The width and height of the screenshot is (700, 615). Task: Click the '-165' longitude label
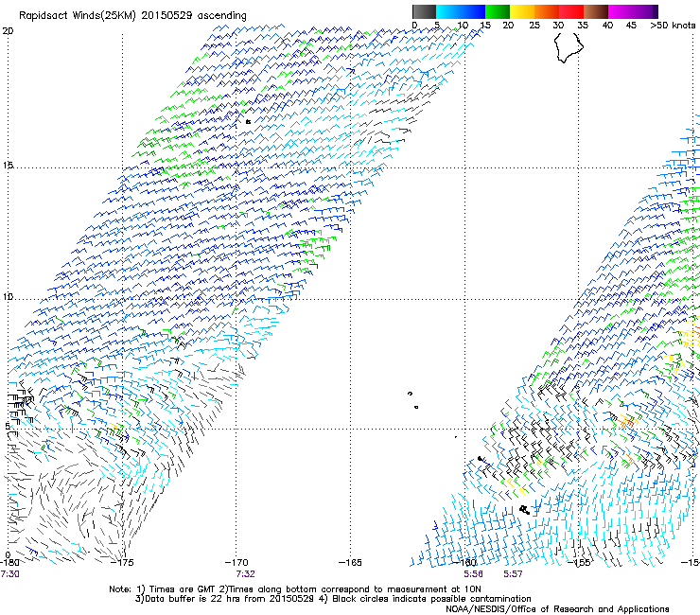click(350, 563)
